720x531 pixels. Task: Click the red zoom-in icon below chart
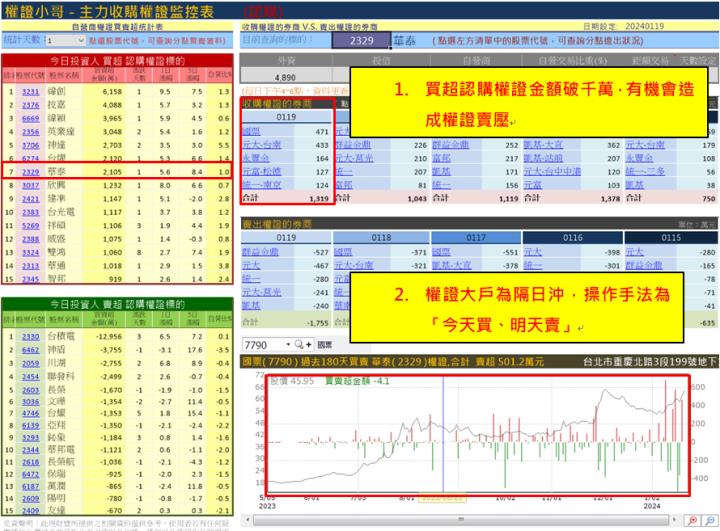692,520
